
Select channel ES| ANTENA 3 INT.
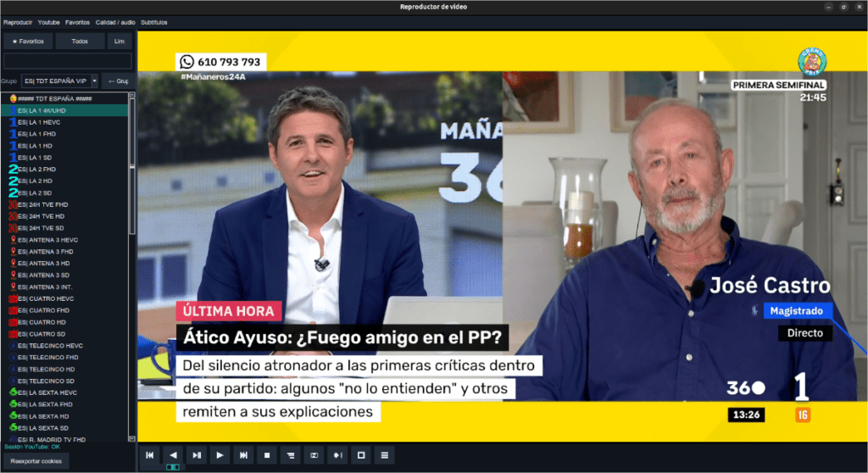(x=64, y=287)
